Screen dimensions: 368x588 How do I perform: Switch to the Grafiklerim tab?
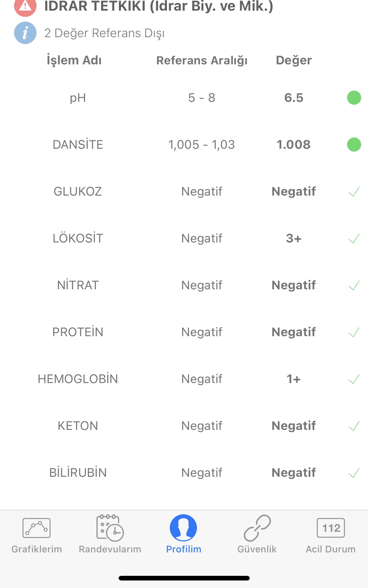pyautogui.click(x=37, y=549)
